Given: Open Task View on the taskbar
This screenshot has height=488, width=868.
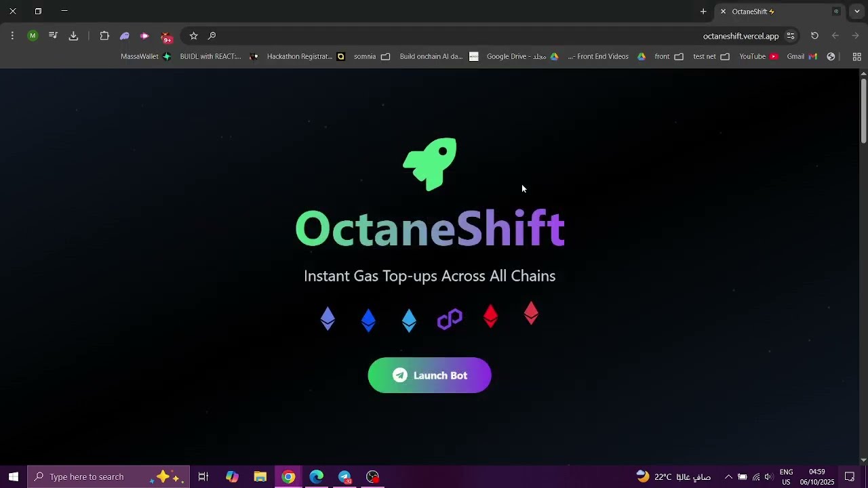Looking at the screenshot, I should (203, 476).
